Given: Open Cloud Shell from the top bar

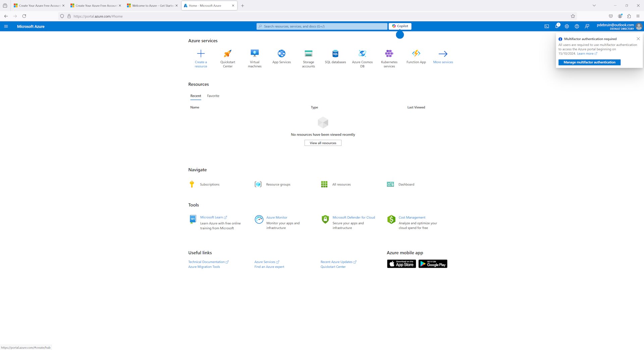Looking at the screenshot, I should (x=547, y=26).
